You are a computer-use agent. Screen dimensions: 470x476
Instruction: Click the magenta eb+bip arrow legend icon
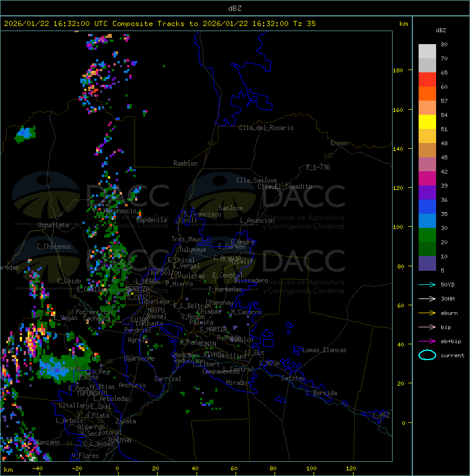coord(427,341)
